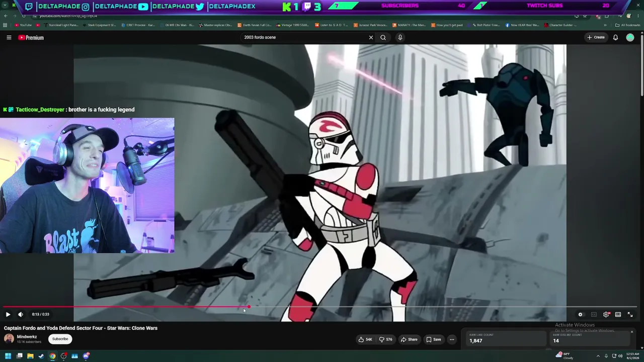Open the YouTube guide hamburger menu
The height and width of the screenshot is (362, 644).
(x=9, y=37)
